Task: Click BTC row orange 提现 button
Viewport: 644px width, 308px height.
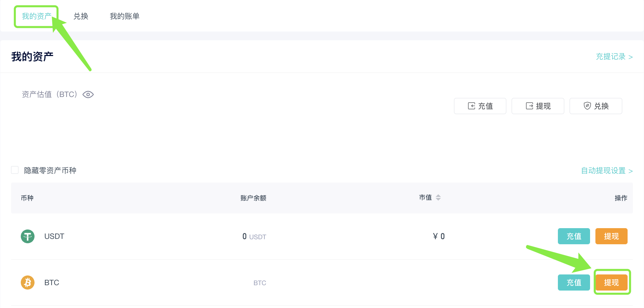Action: (611, 283)
